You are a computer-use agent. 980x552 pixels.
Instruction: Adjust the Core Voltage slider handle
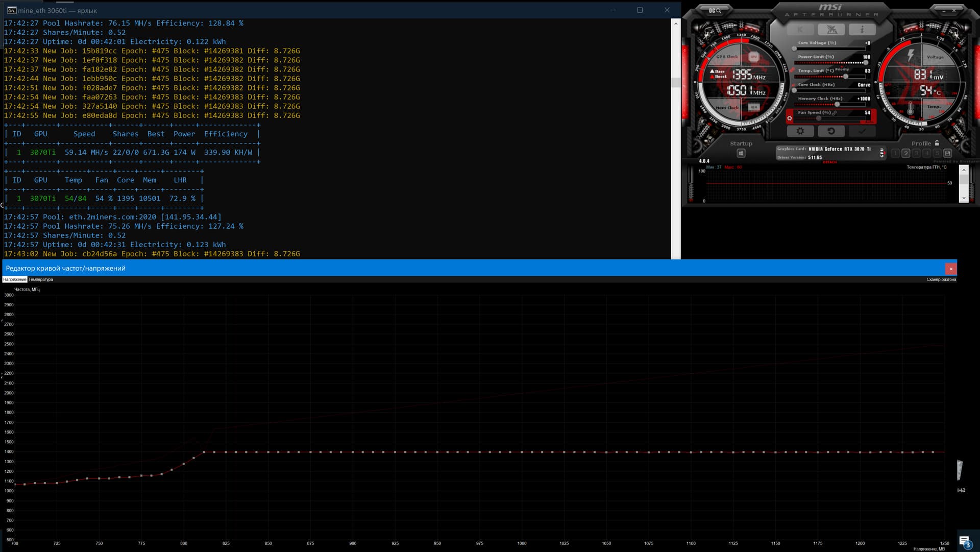pos(794,49)
